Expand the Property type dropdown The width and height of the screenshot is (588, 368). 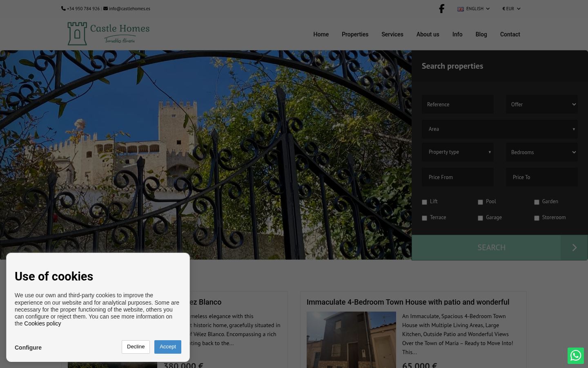tap(458, 152)
